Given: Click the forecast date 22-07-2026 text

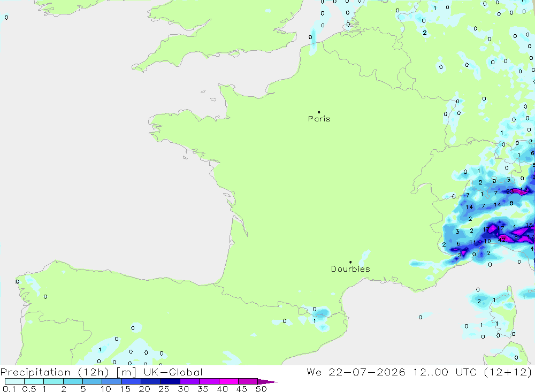Looking at the screenshot, I should pyautogui.click(x=367, y=372).
